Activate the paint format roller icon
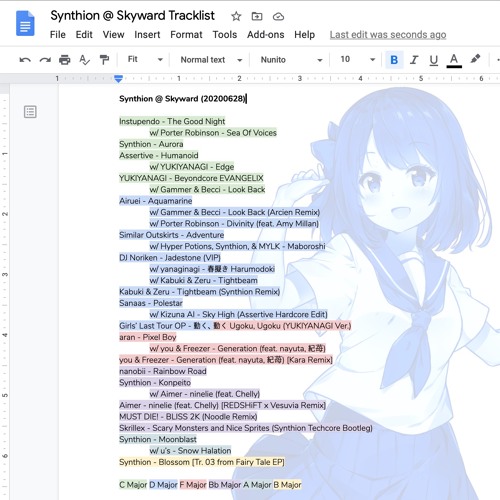Image resolution: width=500 pixels, height=500 pixels. pos(104,60)
